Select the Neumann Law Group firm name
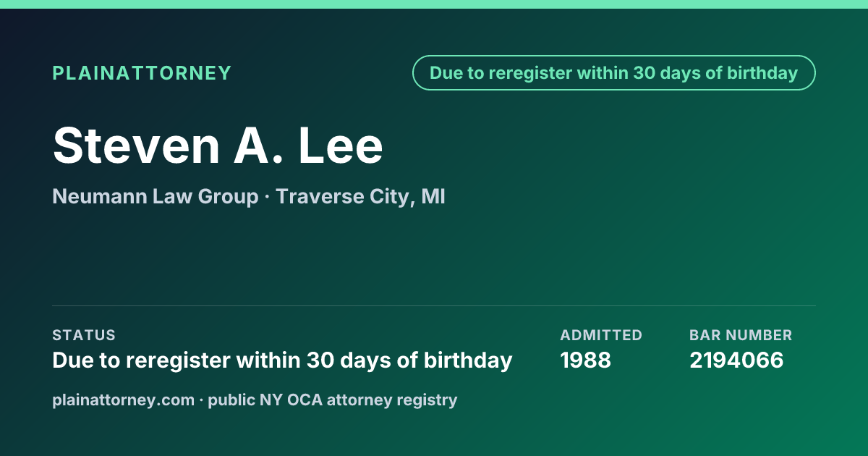The image size is (868, 456). (156, 196)
